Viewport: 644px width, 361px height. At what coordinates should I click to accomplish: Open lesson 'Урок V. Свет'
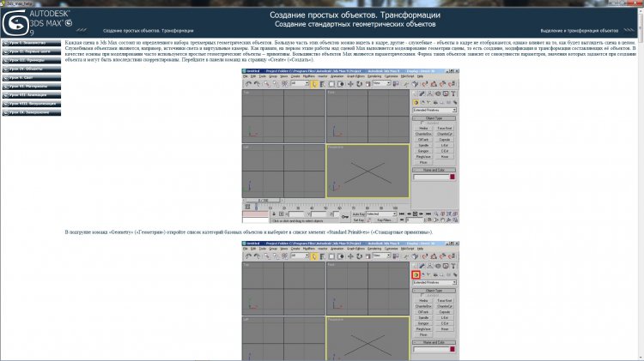click(x=32, y=77)
